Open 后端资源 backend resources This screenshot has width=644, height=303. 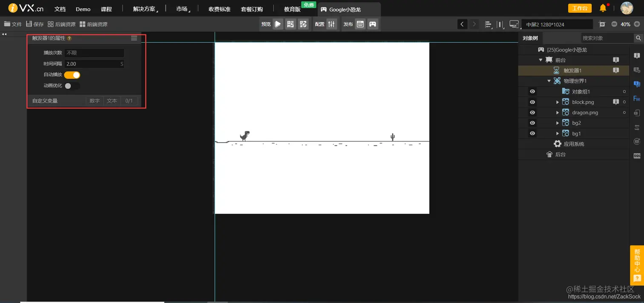click(62, 24)
